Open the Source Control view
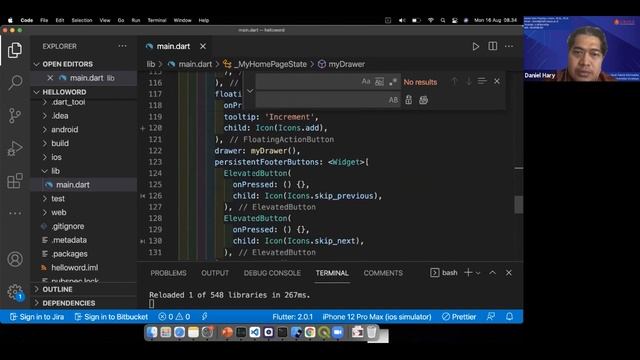Screen dimensions: 640x360 15,116
